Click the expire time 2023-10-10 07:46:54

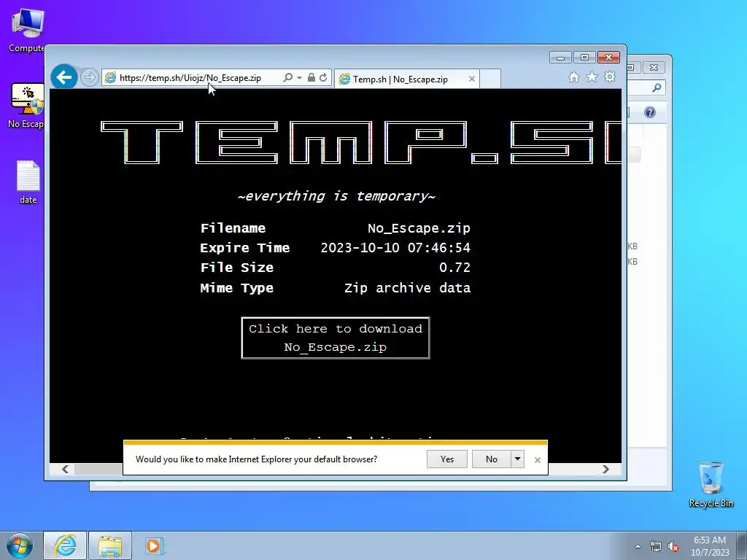click(x=395, y=248)
